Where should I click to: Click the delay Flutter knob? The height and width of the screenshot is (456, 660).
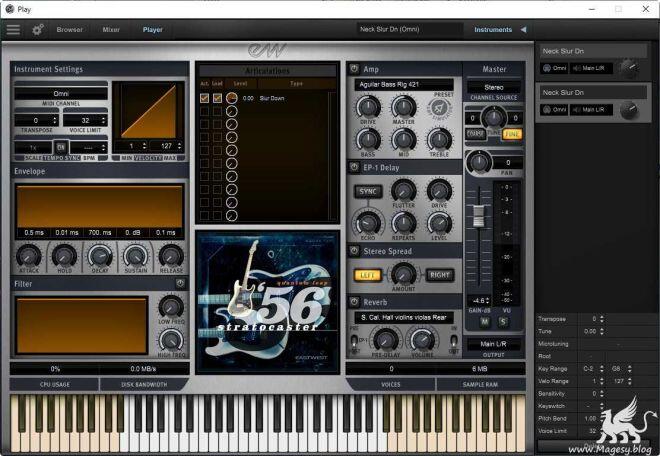(404, 190)
